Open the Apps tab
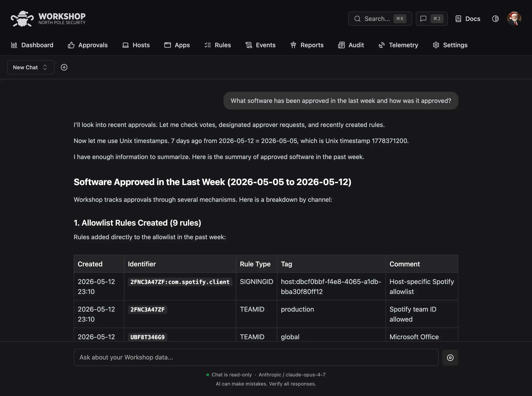Image resolution: width=532 pixels, height=396 pixels. click(177, 45)
